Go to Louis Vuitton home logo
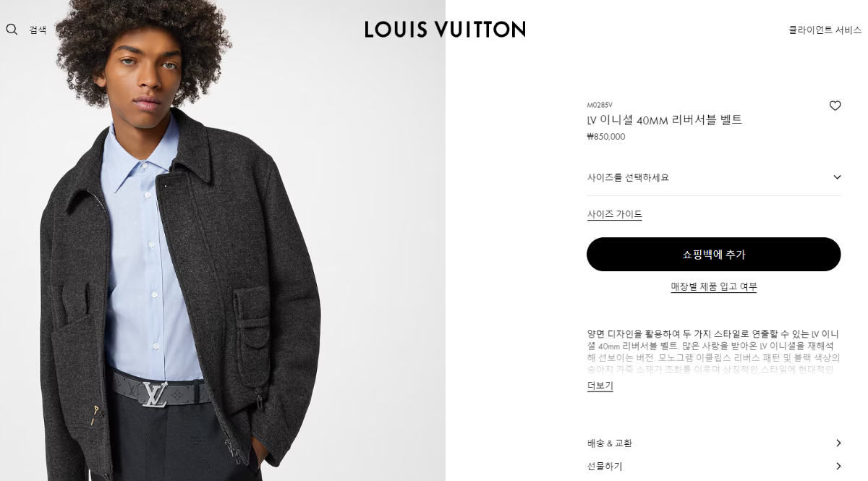This screenshot has height=481, width=868. pyautogui.click(x=445, y=30)
